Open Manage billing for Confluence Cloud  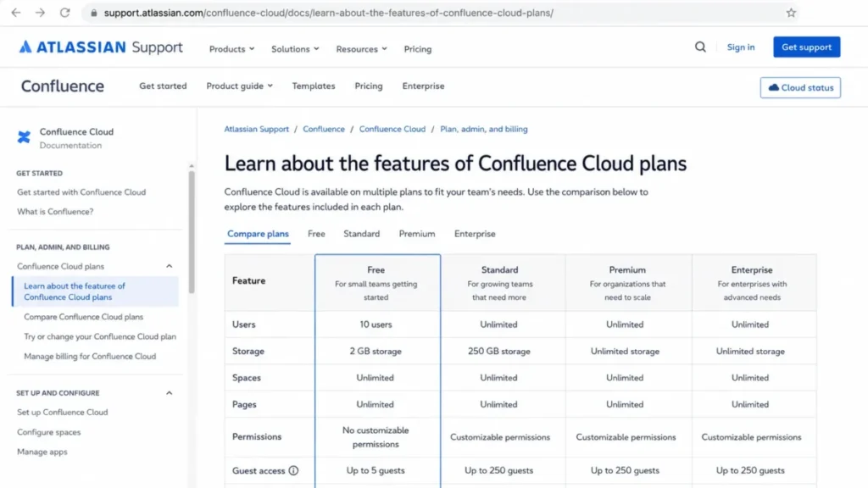(90, 357)
